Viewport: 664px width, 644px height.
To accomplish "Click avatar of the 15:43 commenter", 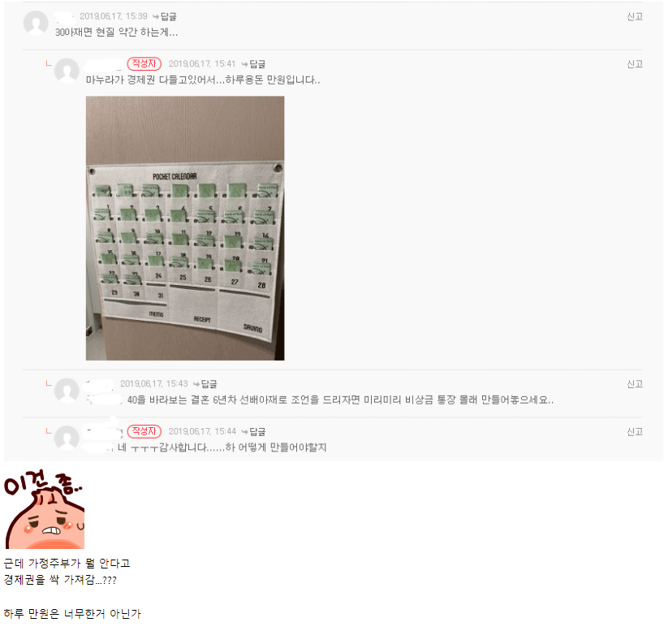I will click(67, 390).
